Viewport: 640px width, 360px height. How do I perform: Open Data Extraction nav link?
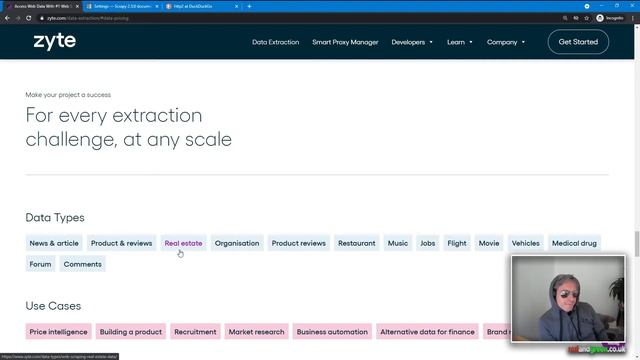click(x=276, y=42)
